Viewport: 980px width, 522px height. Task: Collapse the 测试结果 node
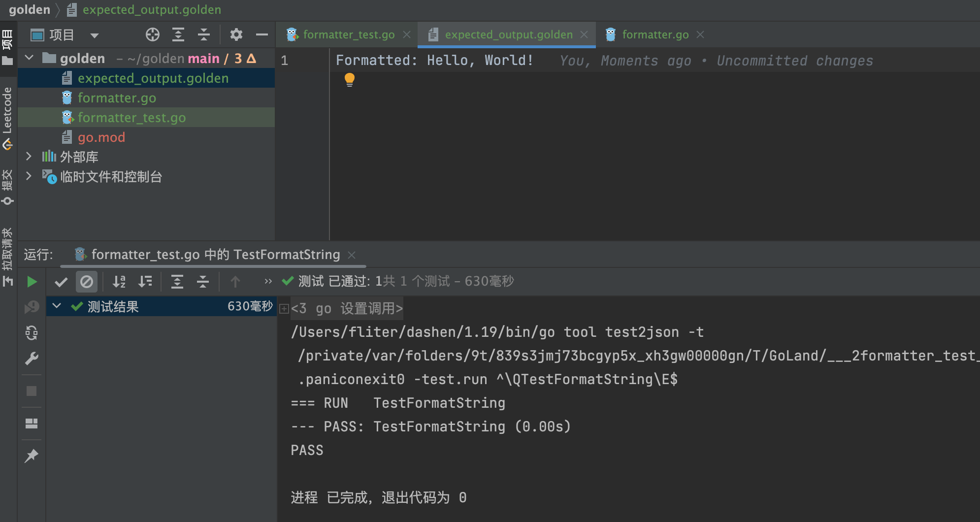pos(57,306)
